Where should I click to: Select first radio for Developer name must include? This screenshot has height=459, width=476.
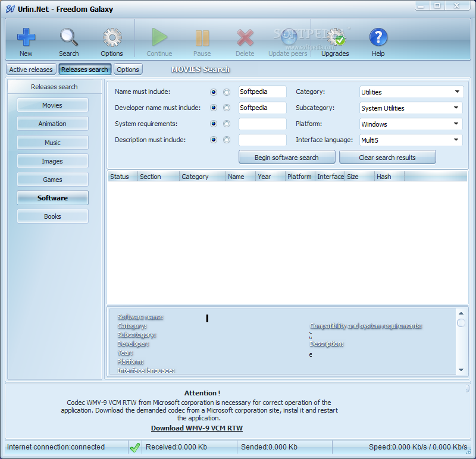coord(214,108)
